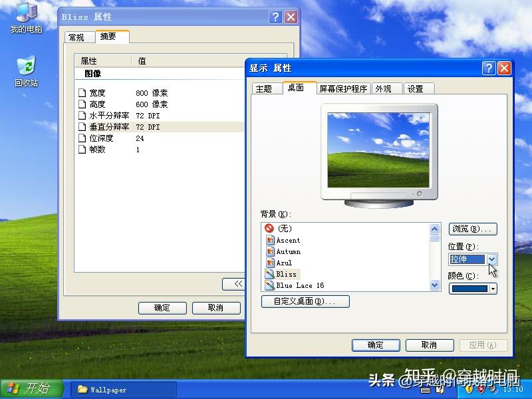Select the Bliss wallpaper icon
Screen dimensions: 532x399
270,274
